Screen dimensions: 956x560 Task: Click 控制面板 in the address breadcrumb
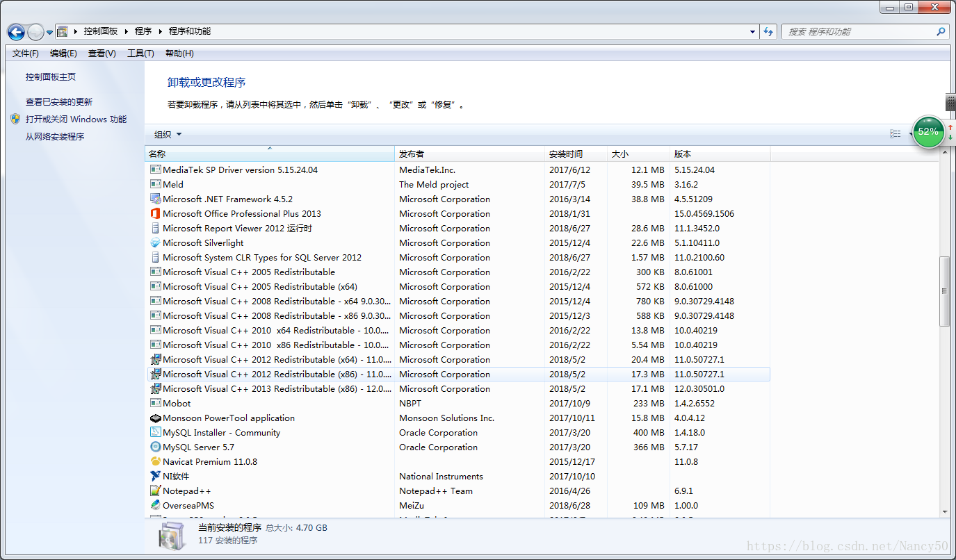(101, 31)
